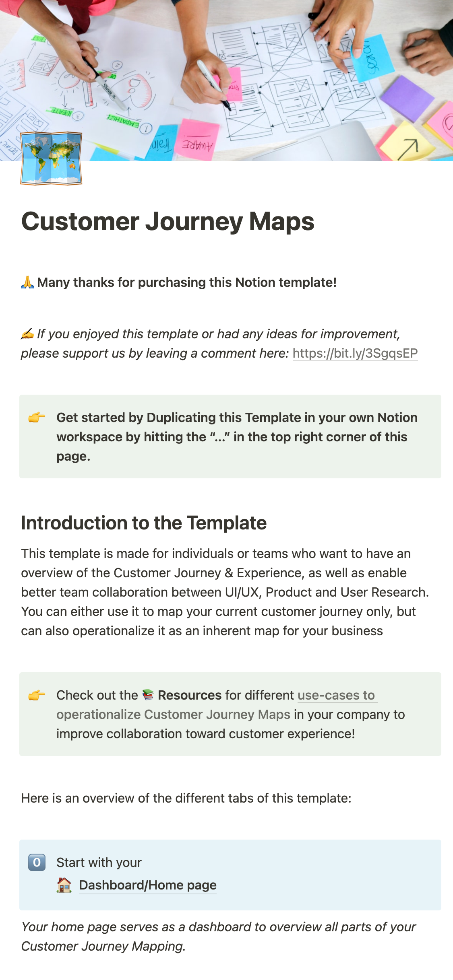Click the house icon beside Dashboard/Home

point(64,885)
